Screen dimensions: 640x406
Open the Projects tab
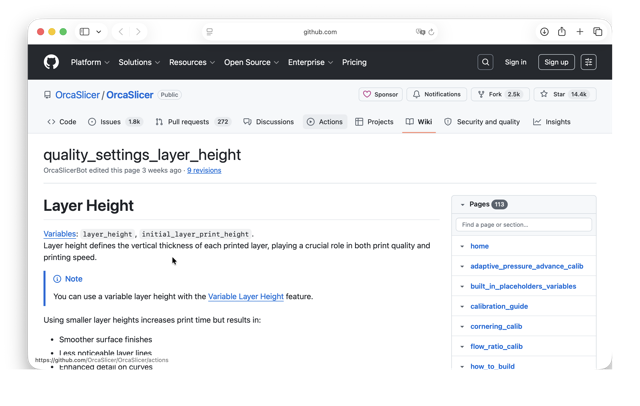[x=374, y=122]
